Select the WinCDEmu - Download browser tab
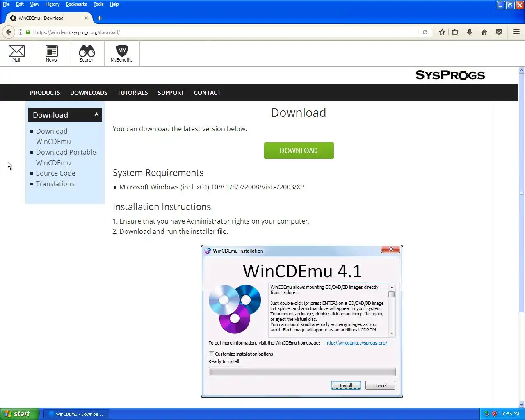 click(x=49, y=18)
